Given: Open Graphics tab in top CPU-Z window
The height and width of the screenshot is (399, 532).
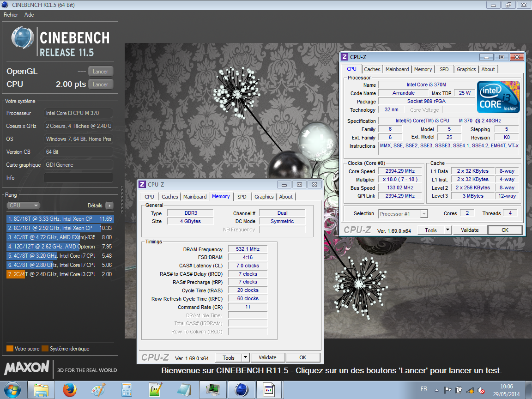Looking at the screenshot, I should [x=466, y=69].
